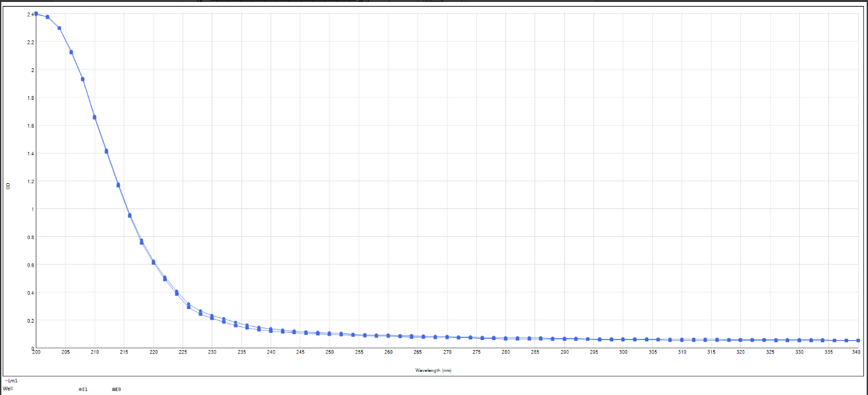The width and height of the screenshot is (868, 395).
Task: Select the data point at 204 nm
Action: (60, 28)
